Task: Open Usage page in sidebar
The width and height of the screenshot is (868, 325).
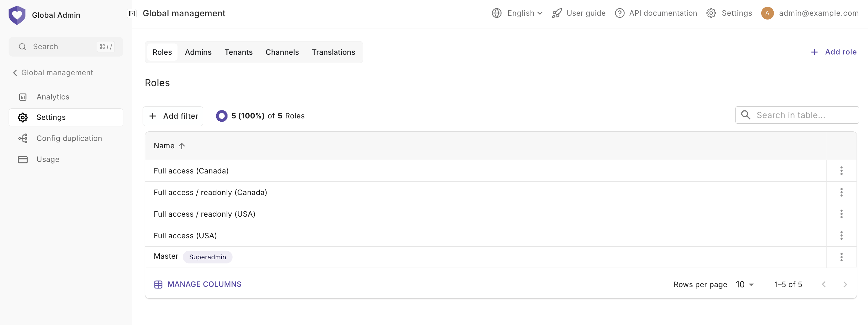Action: 48,160
